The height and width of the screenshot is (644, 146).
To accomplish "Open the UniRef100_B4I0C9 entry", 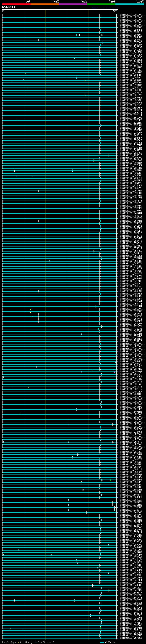I will pos(131,590).
